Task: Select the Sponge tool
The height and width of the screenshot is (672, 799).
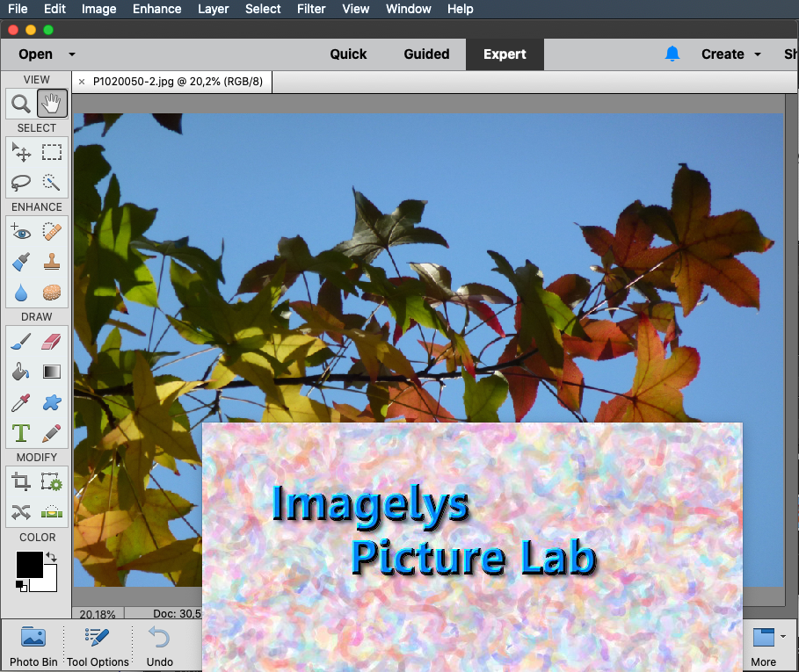Action: coord(52,293)
